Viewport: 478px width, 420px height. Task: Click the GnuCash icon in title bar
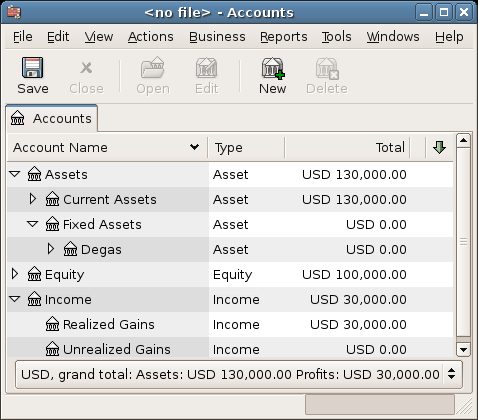(x=14, y=12)
